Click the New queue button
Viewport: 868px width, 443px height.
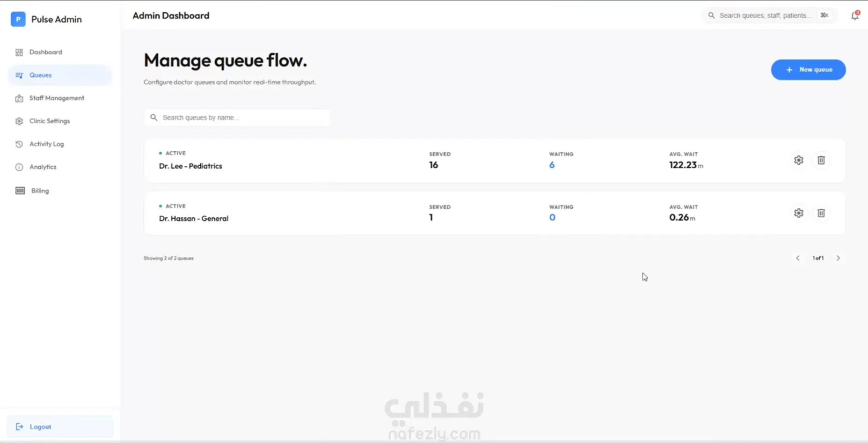pyautogui.click(x=808, y=70)
